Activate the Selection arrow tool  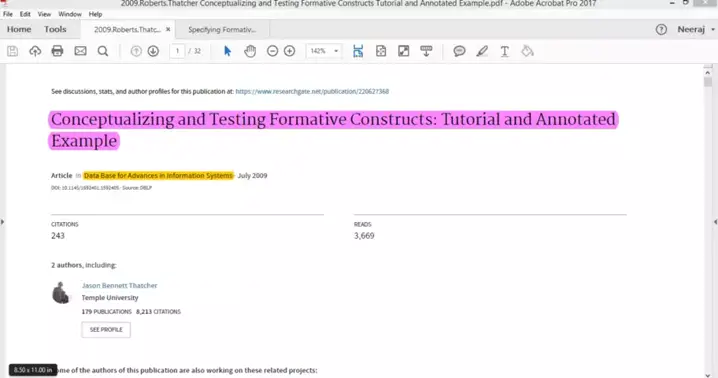(x=228, y=51)
